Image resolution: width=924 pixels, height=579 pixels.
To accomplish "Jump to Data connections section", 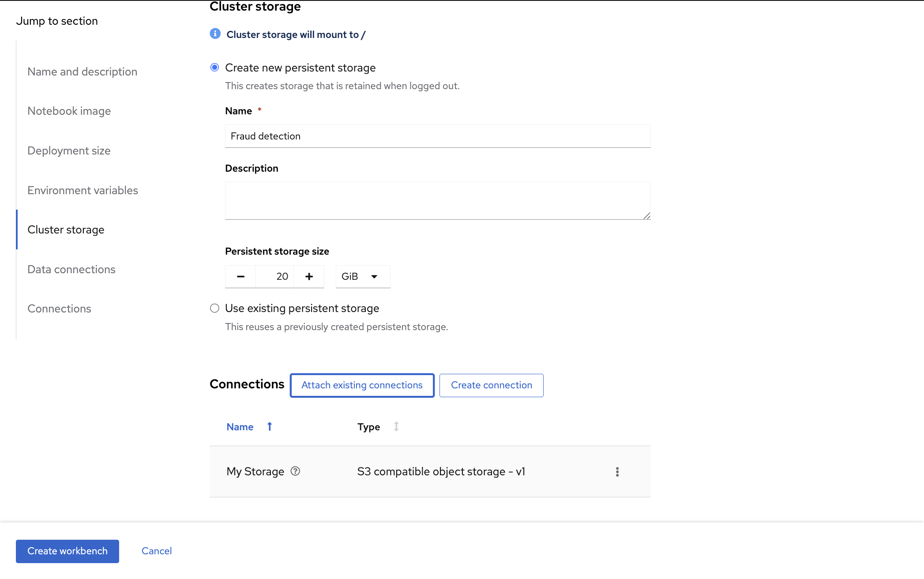I will click(71, 269).
